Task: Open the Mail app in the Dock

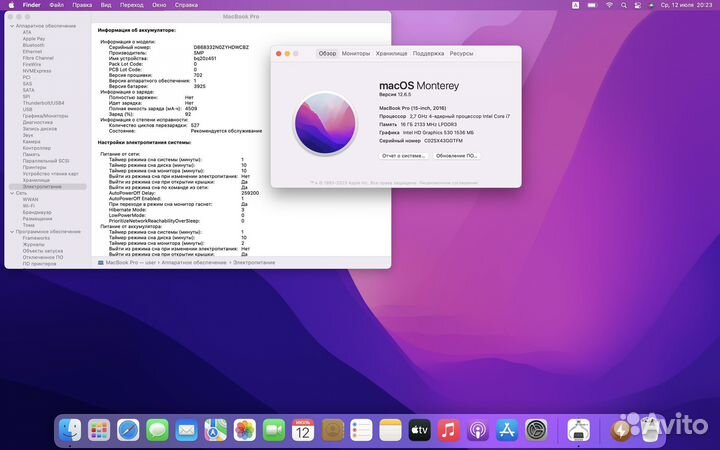Action: [186, 430]
